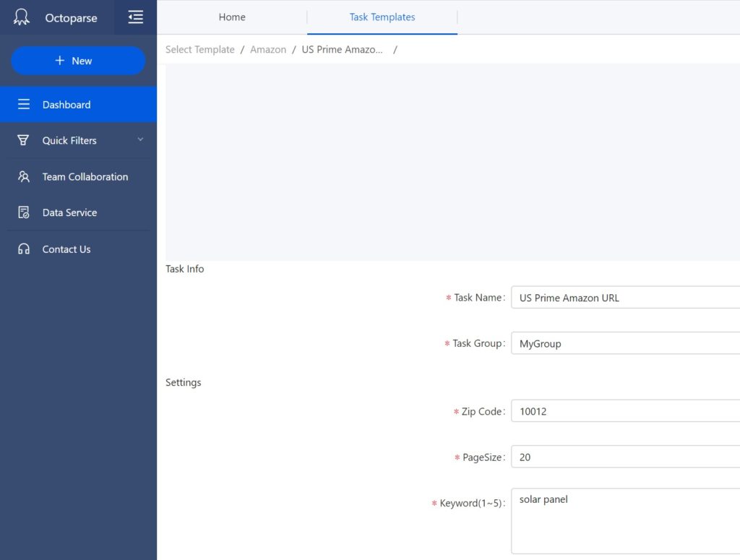Focus the Task Name input field
The image size is (740, 560).
[x=625, y=297]
